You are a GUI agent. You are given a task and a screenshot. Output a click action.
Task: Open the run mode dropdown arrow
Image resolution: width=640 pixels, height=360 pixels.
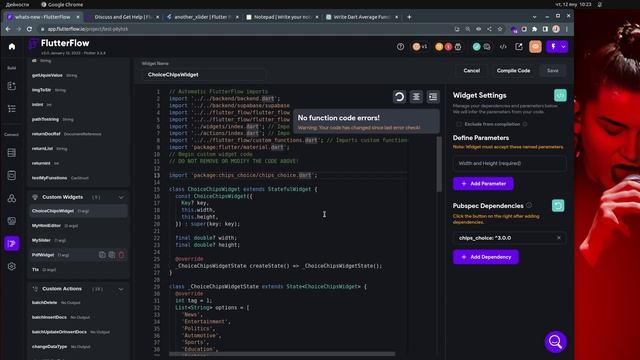pyautogui.click(x=563, y=47)
